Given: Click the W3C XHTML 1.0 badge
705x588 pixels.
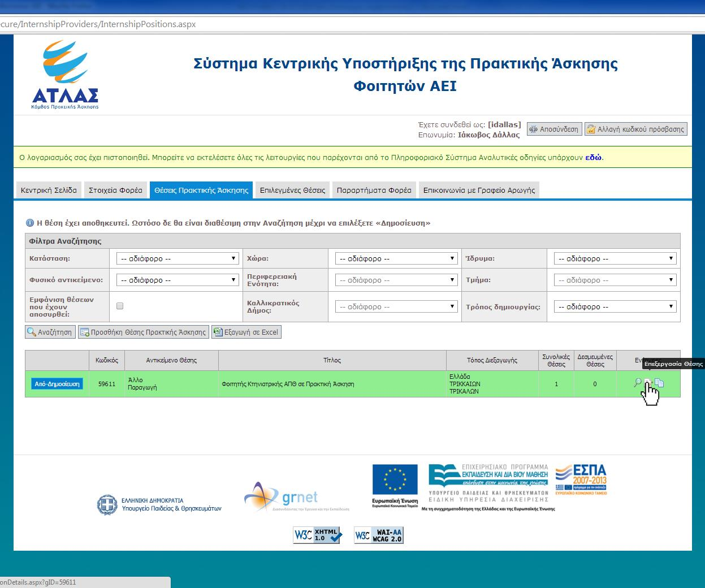Looking at the screenshot, I should [318, 535].
